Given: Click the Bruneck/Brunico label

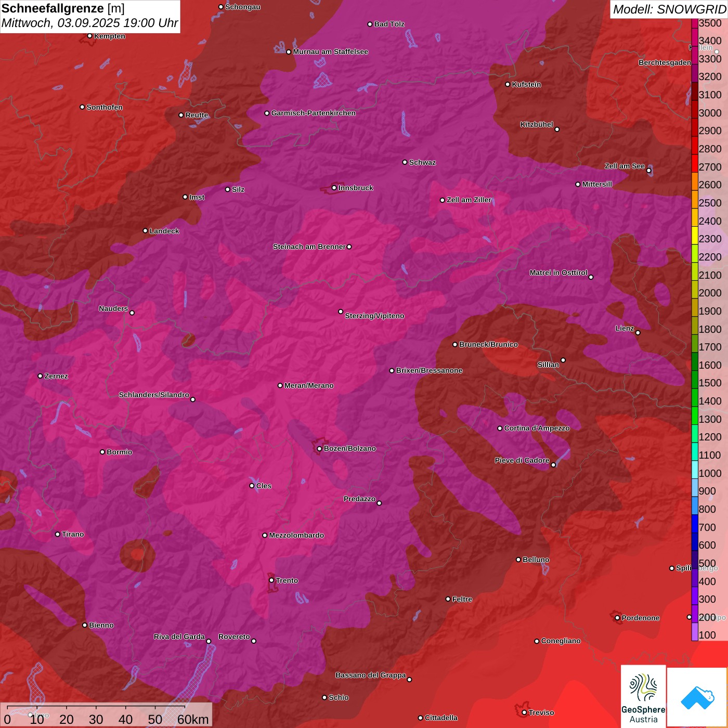Looking at the screenshot, I should [x=488, y=344].
